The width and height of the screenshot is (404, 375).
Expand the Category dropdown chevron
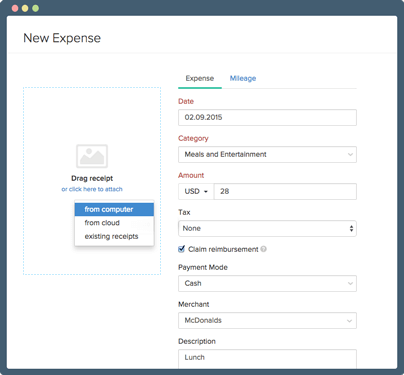[350, 154]
